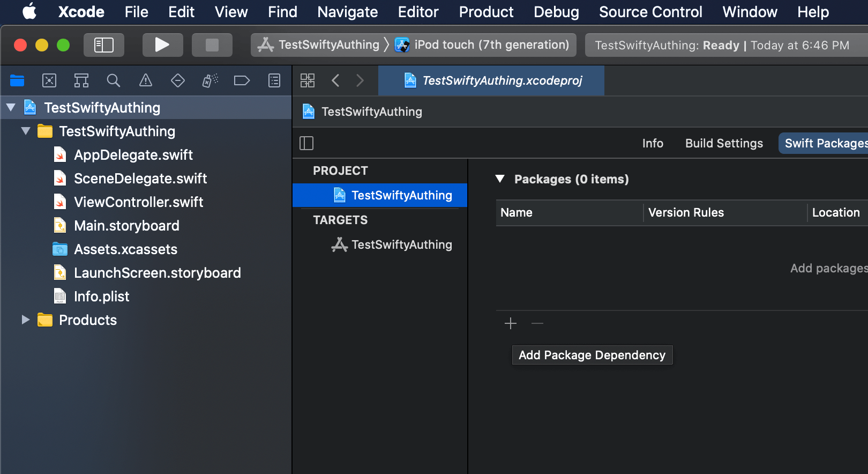
Task: Open the Source Control navigator icon
Action: pyautogui.click(x=49, y=81)
